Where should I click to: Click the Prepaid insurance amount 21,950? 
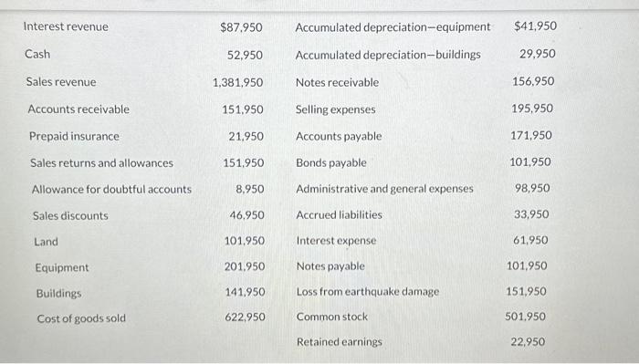pyautogui.click(x=246, y=137)
